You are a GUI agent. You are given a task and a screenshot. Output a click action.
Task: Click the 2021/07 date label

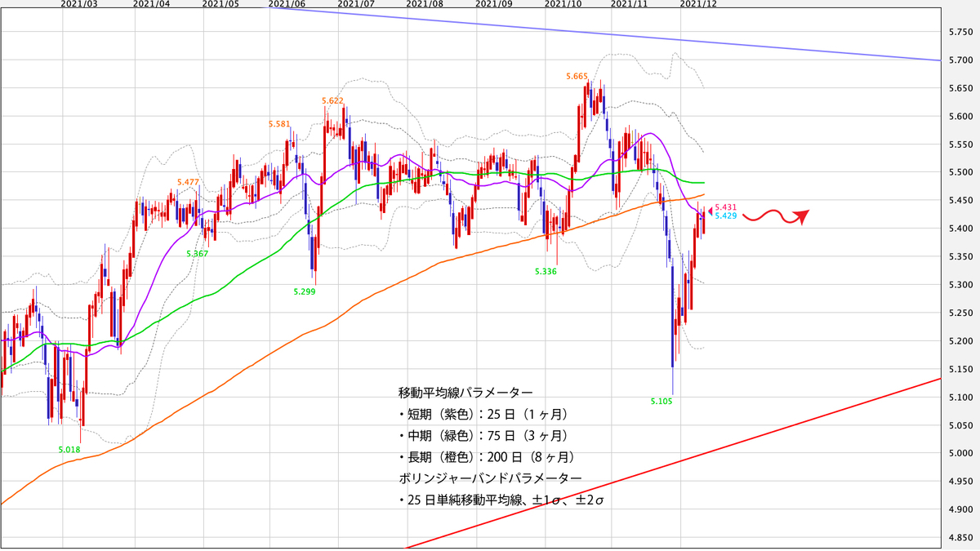click(x=356, y=4)
